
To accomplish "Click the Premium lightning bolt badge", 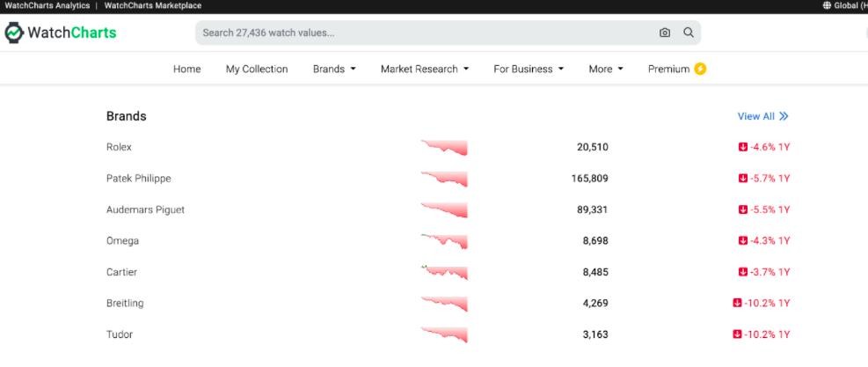I will (700, 69).
